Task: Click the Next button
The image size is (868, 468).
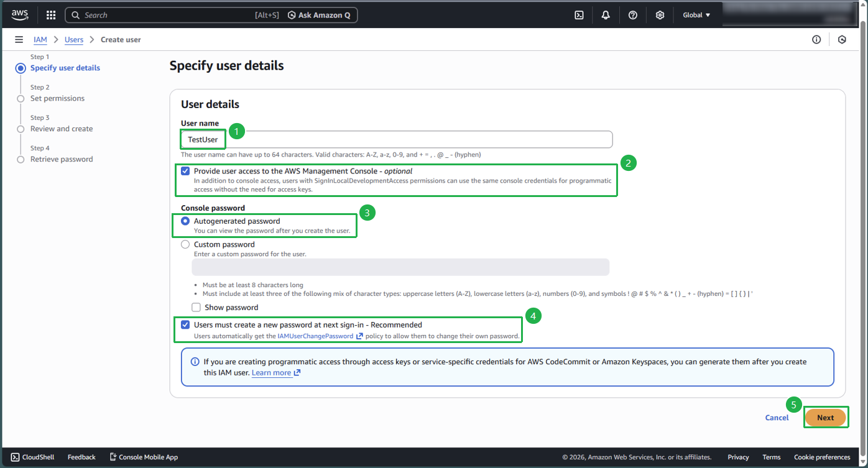Action: click(x=826, y=417)
